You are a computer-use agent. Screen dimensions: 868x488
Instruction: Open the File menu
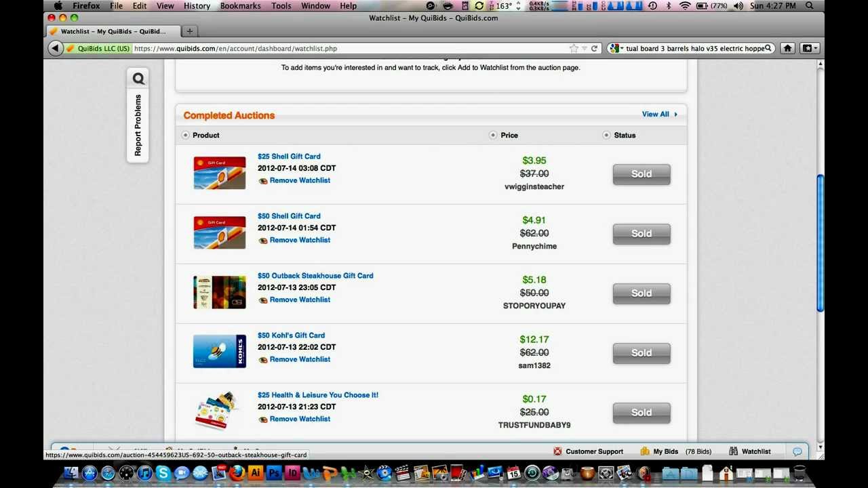coord(117,5)
